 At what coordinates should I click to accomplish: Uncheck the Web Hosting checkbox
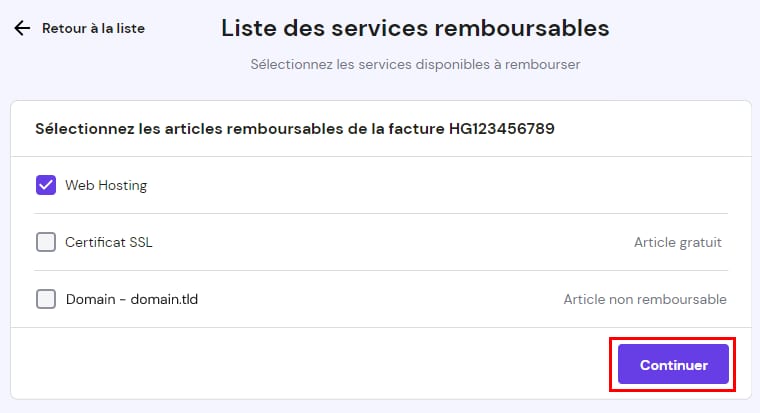point(46,185)
